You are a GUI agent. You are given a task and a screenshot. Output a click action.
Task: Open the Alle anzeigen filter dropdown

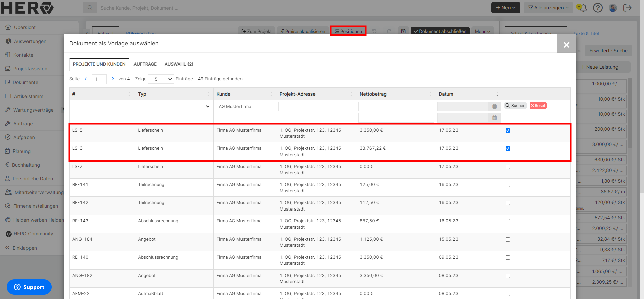548,8
